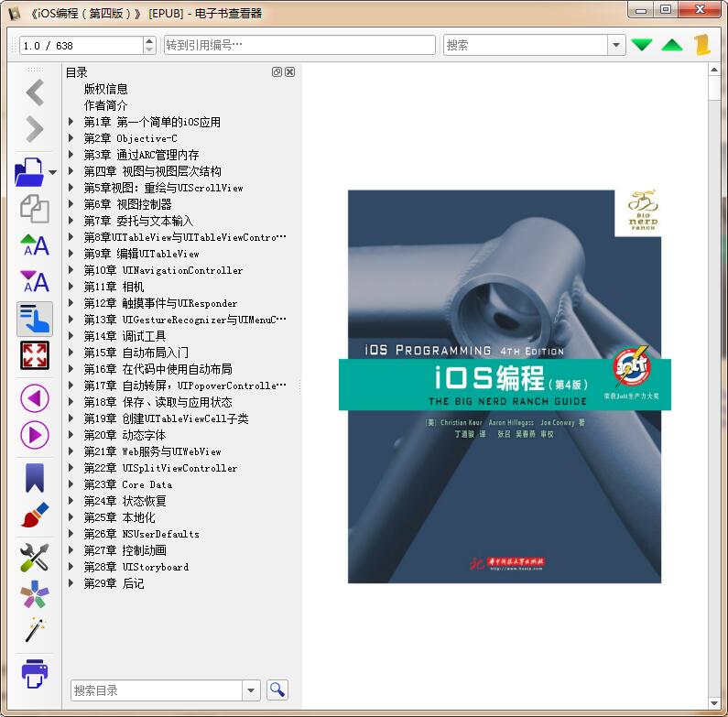Jump to 第24章 状态恢复
The width and height of the screenshot is (728, 717).
click(125, 501)
